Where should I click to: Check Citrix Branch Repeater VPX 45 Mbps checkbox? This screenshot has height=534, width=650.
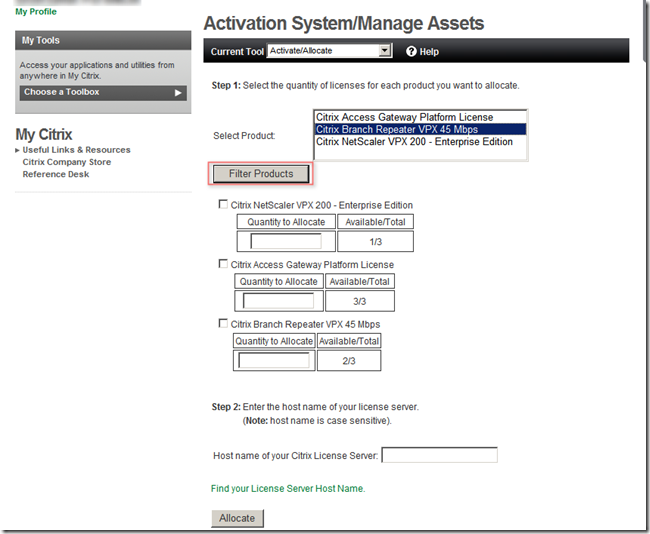tap(223, 323)
